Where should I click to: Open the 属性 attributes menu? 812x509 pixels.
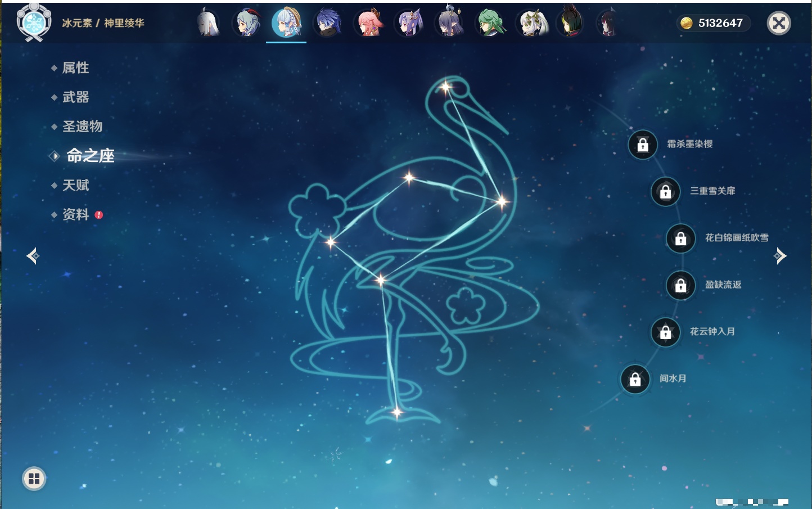pyautogui.click(x=75, y=68)
